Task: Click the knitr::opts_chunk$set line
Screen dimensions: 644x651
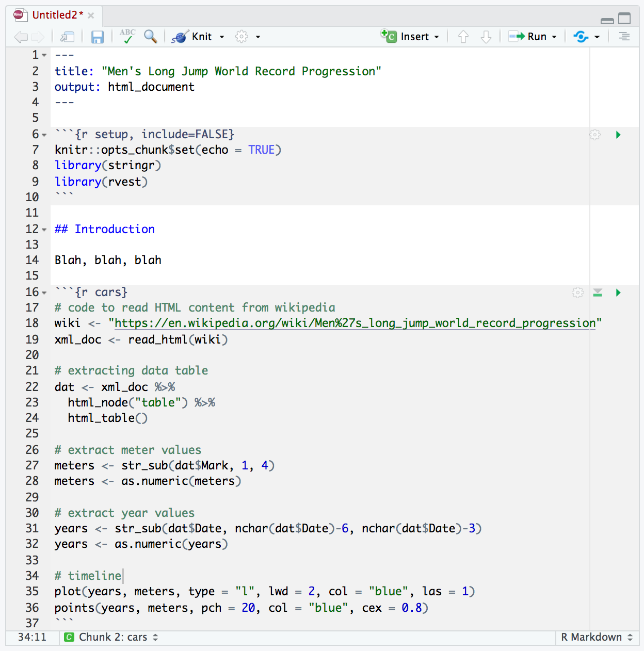Action: click(168, 150)
